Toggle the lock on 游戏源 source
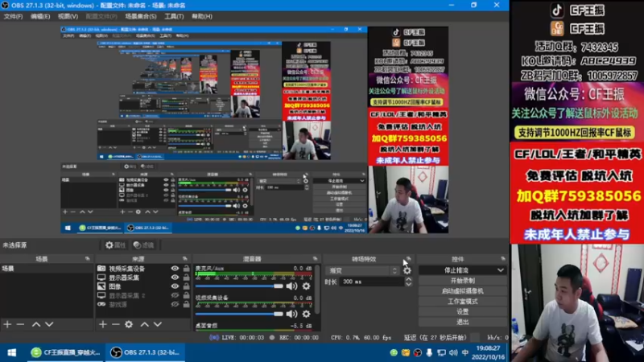Image resolution: width=644 pixels, height=362 pixels. (x=187, y=305)
